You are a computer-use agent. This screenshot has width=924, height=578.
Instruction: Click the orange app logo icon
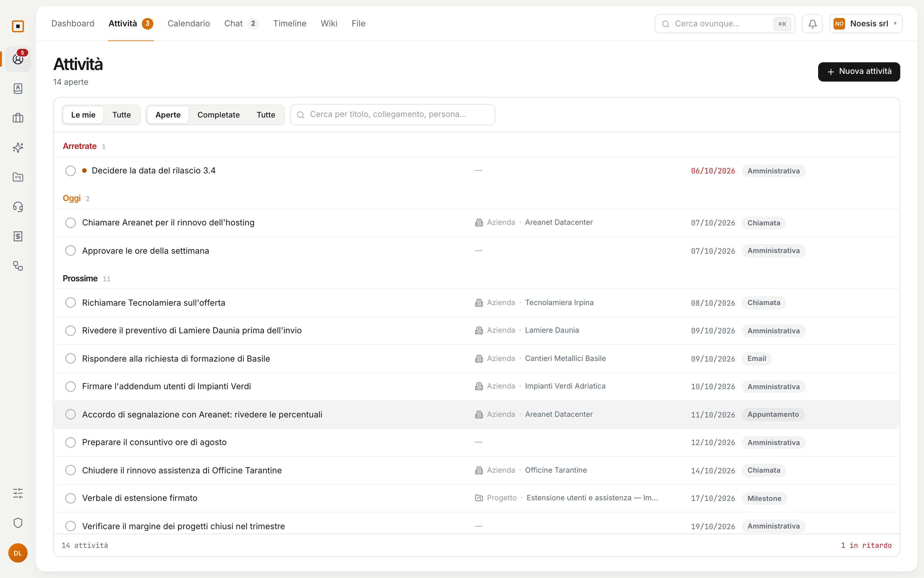(18, 26)
